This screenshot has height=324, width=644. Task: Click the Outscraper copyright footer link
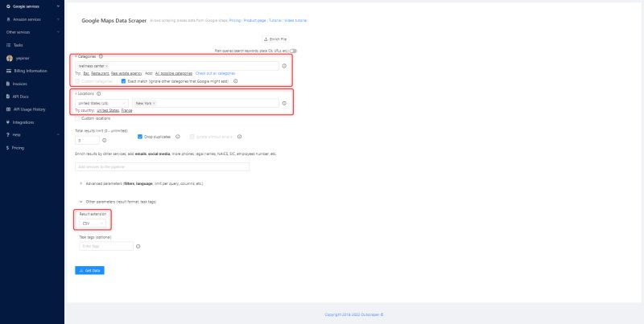point(353,314)
